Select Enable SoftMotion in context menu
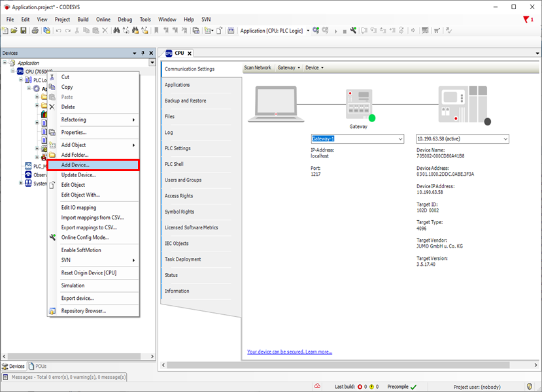This screenshot has height=392, width=542. tap(93, 250)
